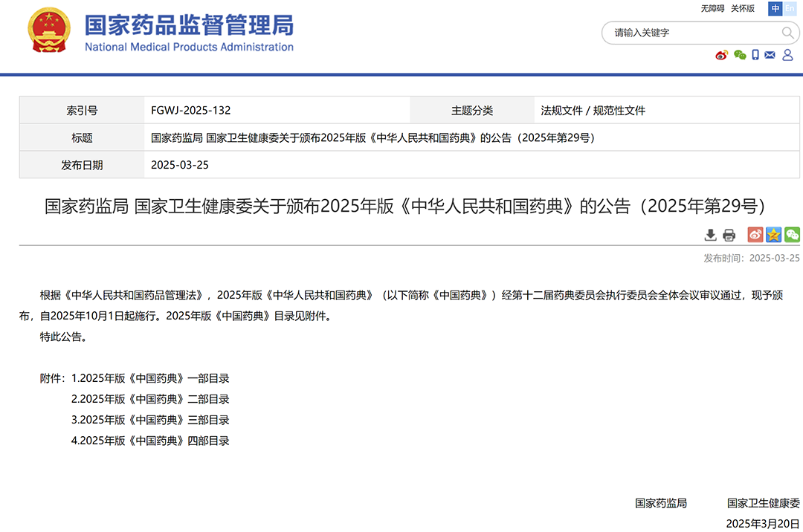Click the 特此公告 line

pyautogui.click(x=63, y=337)
